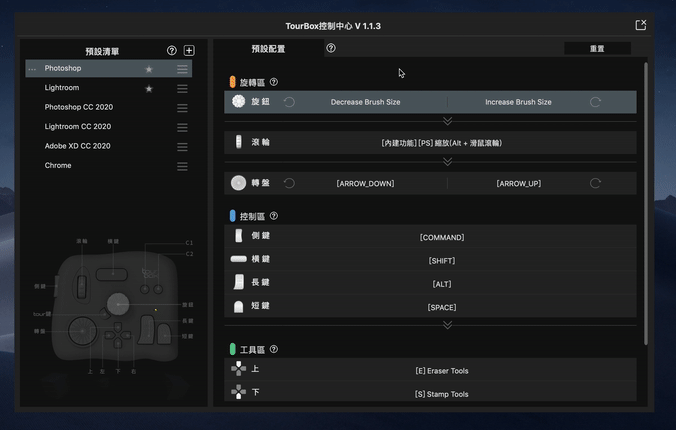This screenshot has width=676, height=430.
Task: Open the Lightroom preset hamburger menu
Action: (182, 88)
